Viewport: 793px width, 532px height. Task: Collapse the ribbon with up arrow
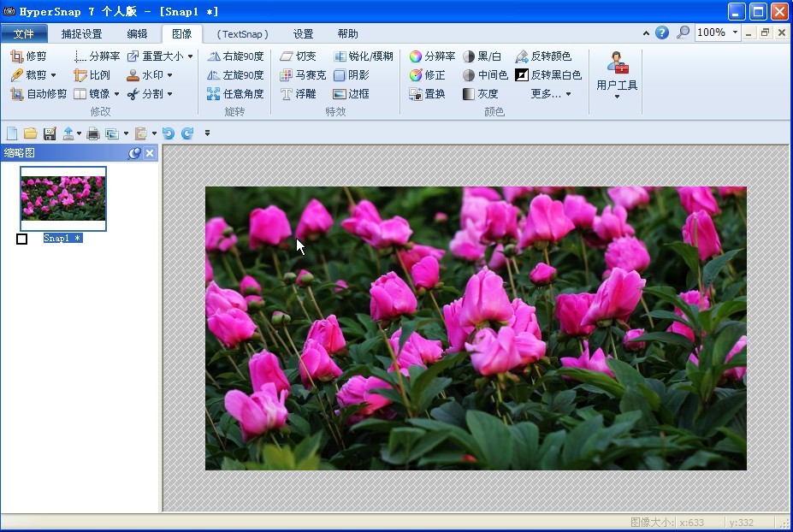click(646, 33)
